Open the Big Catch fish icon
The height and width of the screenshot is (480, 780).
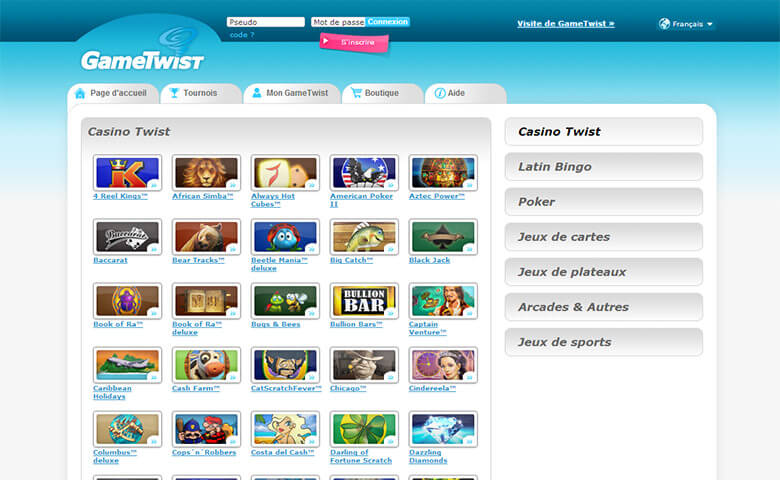coord(364,237)
